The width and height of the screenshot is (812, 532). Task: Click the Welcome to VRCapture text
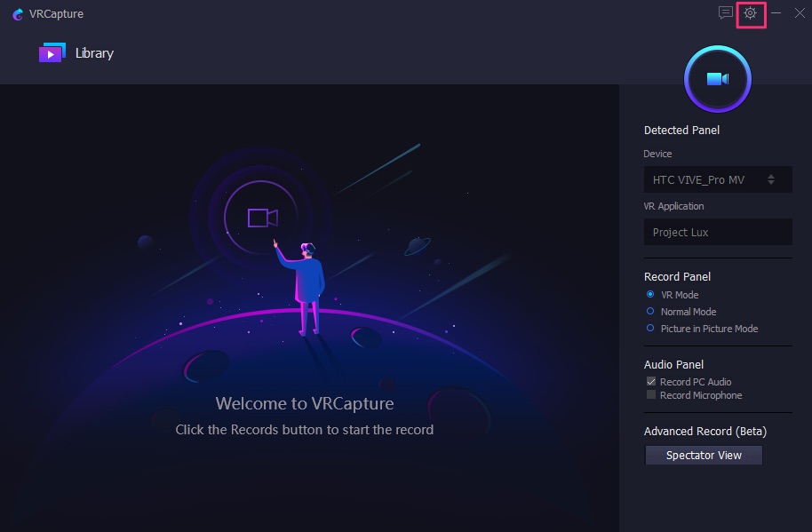point(305,403)
